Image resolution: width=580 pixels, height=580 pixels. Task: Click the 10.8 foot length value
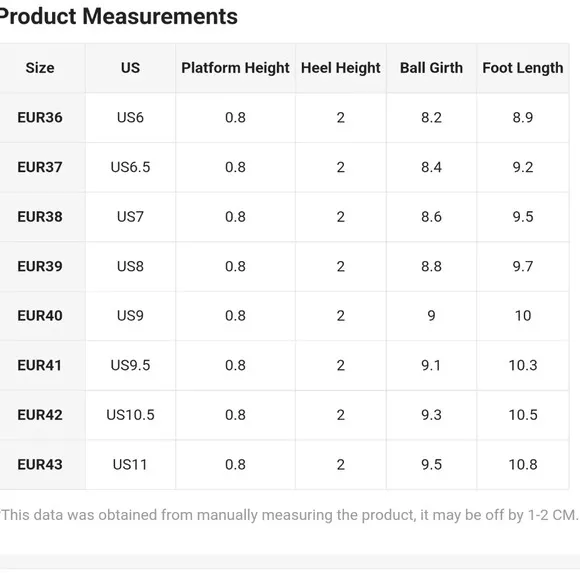tap(523, 465)
